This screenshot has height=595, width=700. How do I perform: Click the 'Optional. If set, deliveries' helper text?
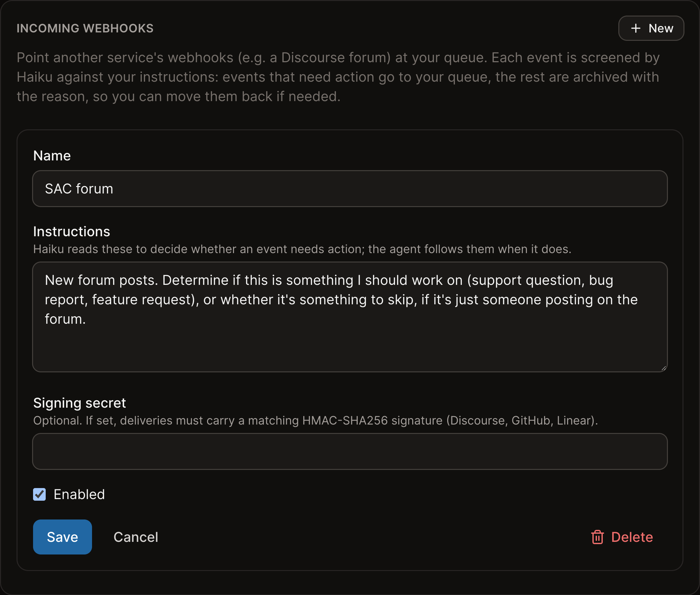tap(315, 420)
